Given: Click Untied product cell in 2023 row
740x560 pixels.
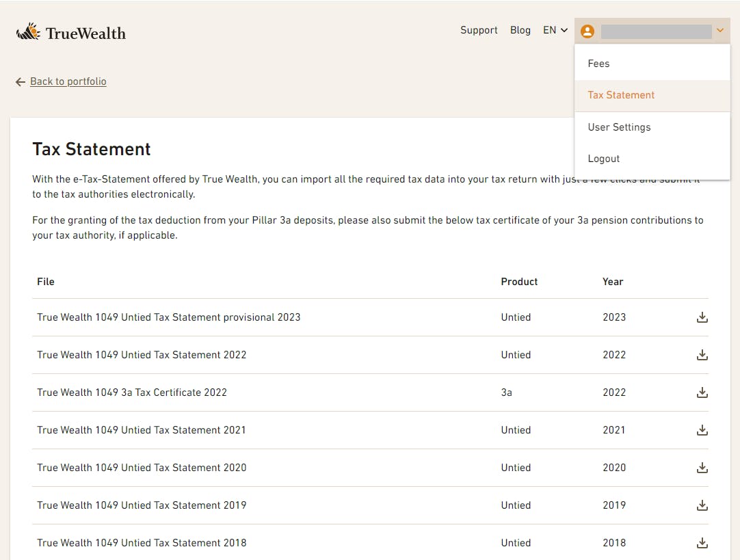Looking at the screenshot, I should click(x=516, y=317).
